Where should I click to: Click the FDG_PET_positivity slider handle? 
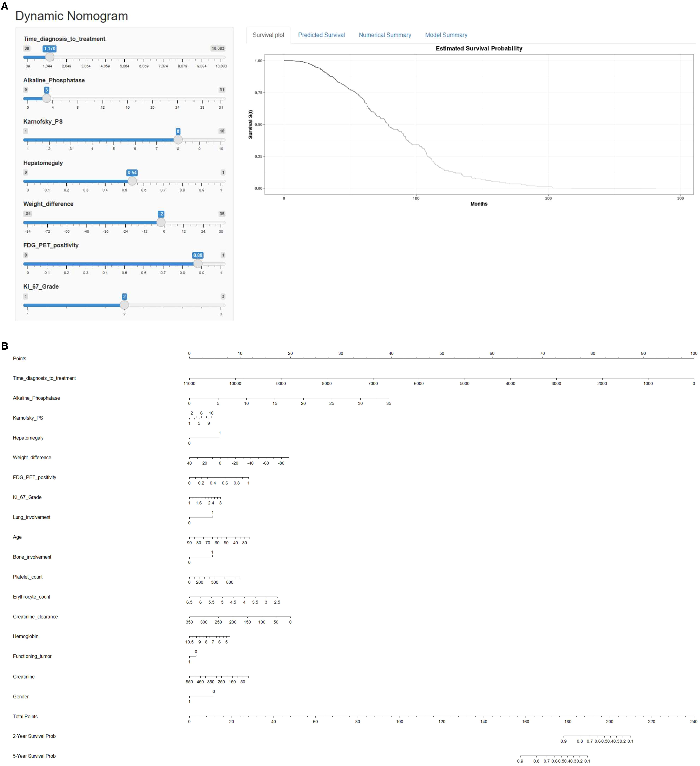(198, 264)
